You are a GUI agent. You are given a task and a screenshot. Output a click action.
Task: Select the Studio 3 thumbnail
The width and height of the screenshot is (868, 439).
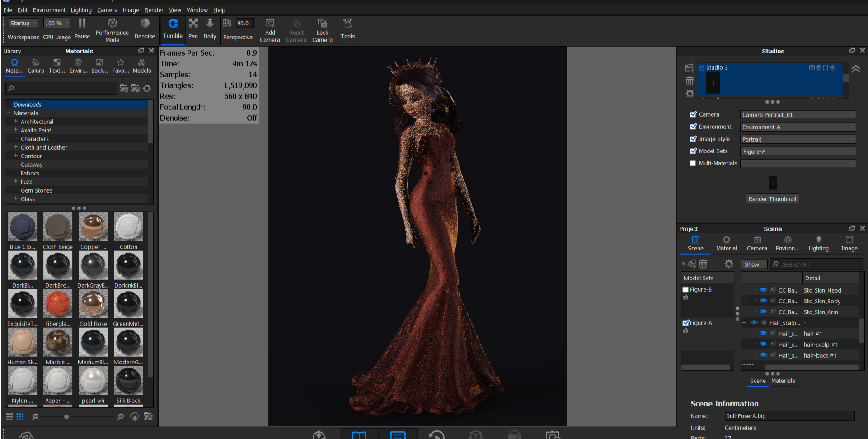(x=713, y=83)
